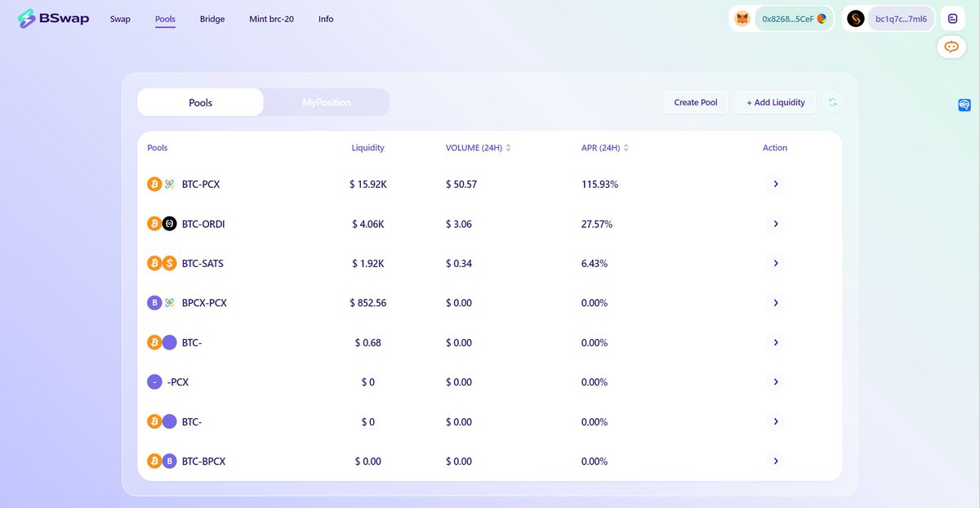Click the BTC coin icon in BTC-BPCX row
This screenshot has width=980, height=508.
pos(154,461)
